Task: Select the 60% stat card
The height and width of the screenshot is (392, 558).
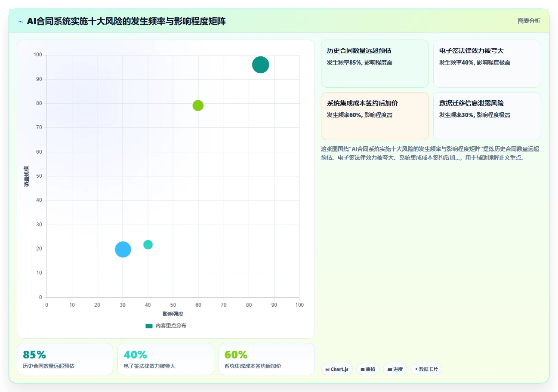Action: tap(267, 359)
